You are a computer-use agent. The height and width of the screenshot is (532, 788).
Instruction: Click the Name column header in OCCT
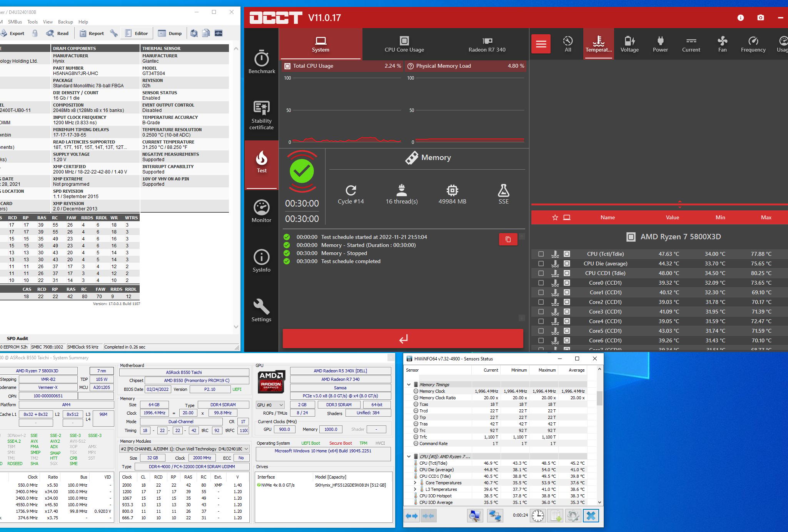pos(608,218)
